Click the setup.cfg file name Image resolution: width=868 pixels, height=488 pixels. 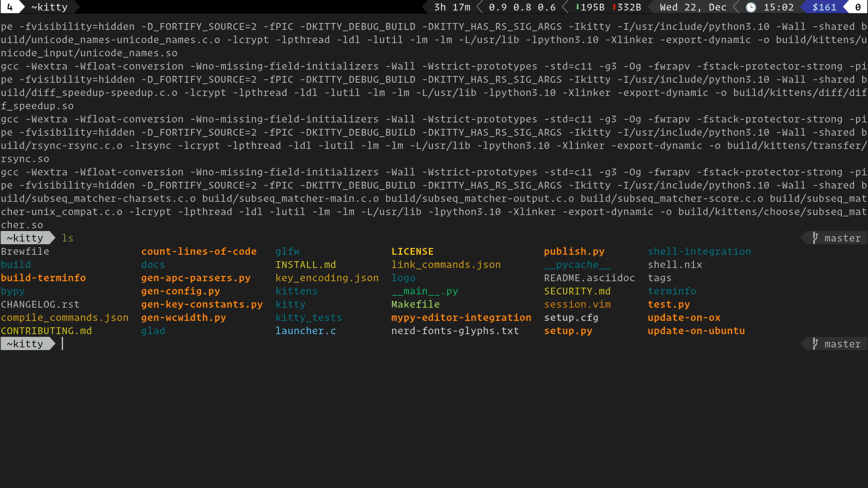point(571,317)
